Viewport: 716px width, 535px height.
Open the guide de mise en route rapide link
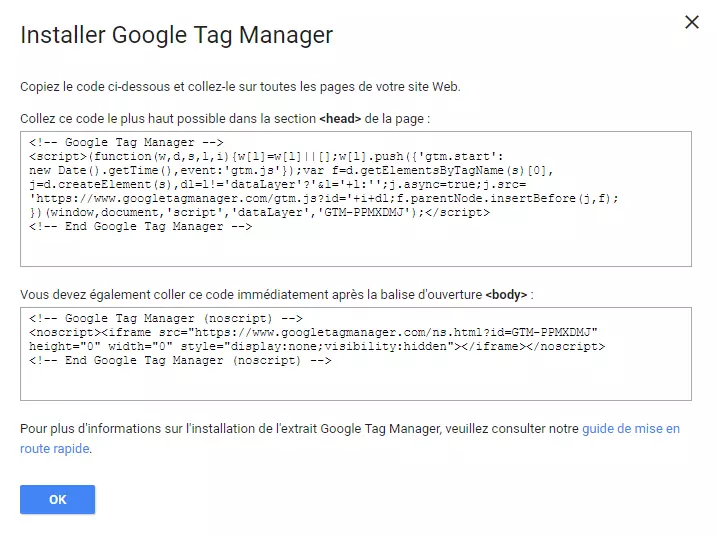pyautogui.click(x=350, y=439)
